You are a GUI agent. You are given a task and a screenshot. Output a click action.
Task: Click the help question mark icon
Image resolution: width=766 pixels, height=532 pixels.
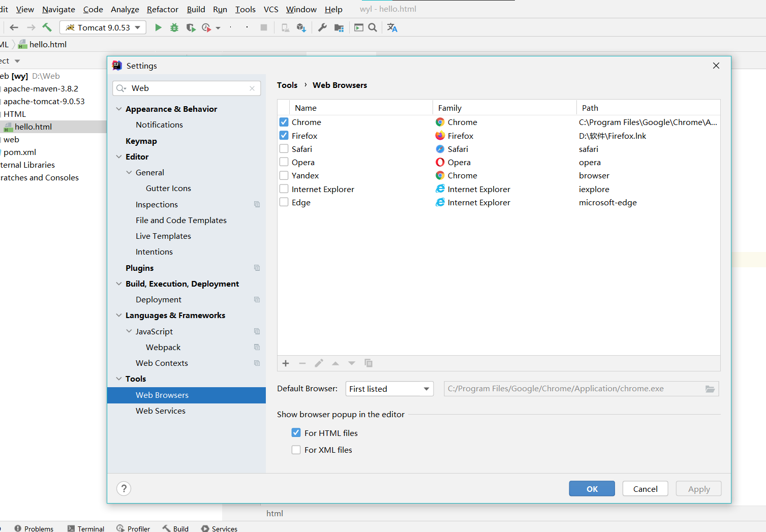(124, 489)
